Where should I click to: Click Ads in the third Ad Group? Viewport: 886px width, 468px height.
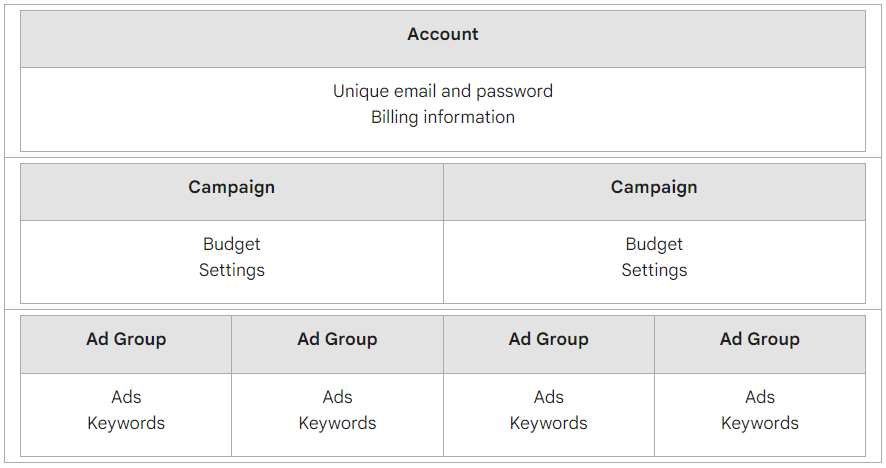pyautogui.click(x=548, y=397)
